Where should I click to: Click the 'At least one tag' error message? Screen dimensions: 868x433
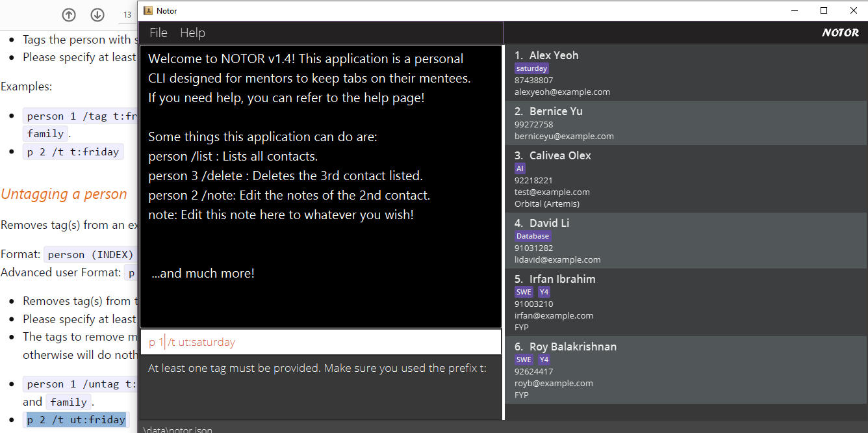pyautogui.click(x=317, y=368)
